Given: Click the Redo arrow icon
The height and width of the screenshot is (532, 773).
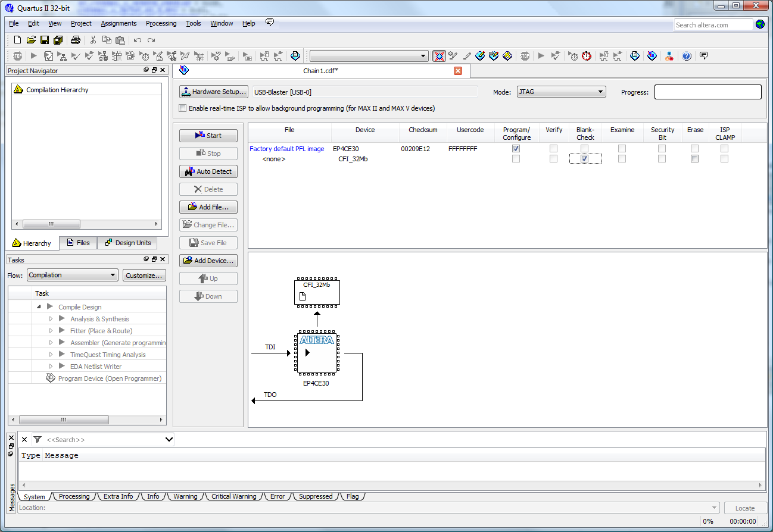Looking at the screenshot, I should point(151,40).
